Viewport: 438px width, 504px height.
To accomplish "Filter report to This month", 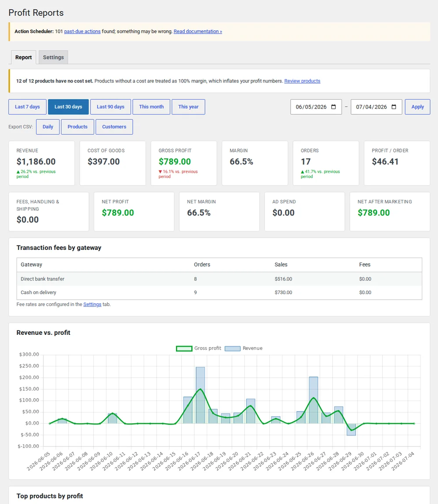I will pos(152,106).
